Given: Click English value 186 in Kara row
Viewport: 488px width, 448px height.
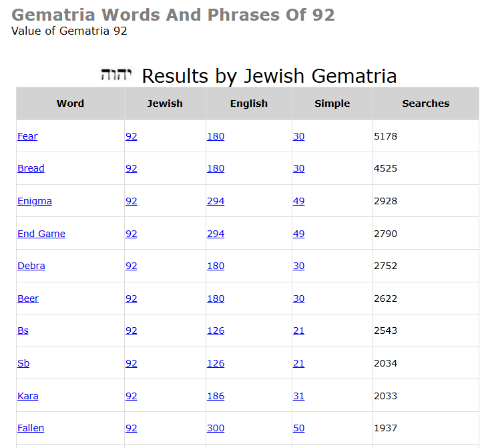Looking at the screenshot, I should [x=216, y=396].
